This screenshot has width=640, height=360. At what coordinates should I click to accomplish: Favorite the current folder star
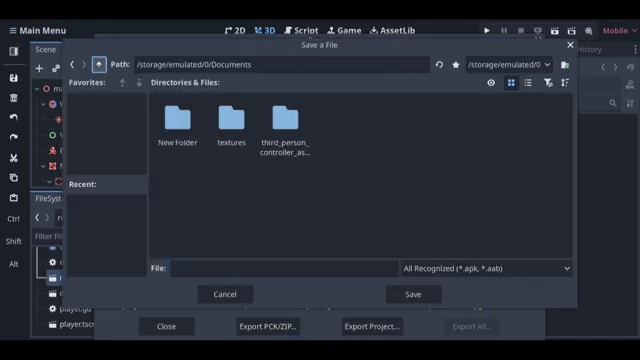point(456,64)
